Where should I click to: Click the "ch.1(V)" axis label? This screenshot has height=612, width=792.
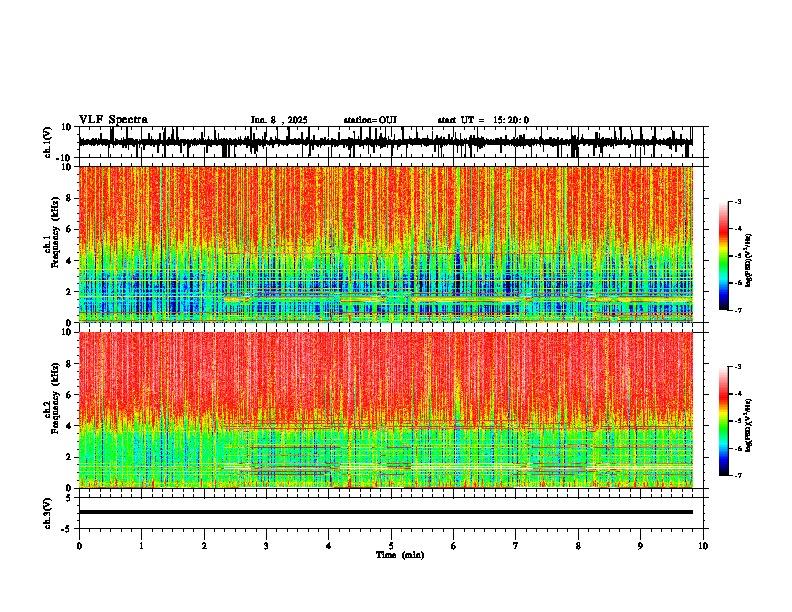click(x=48, y=142)
